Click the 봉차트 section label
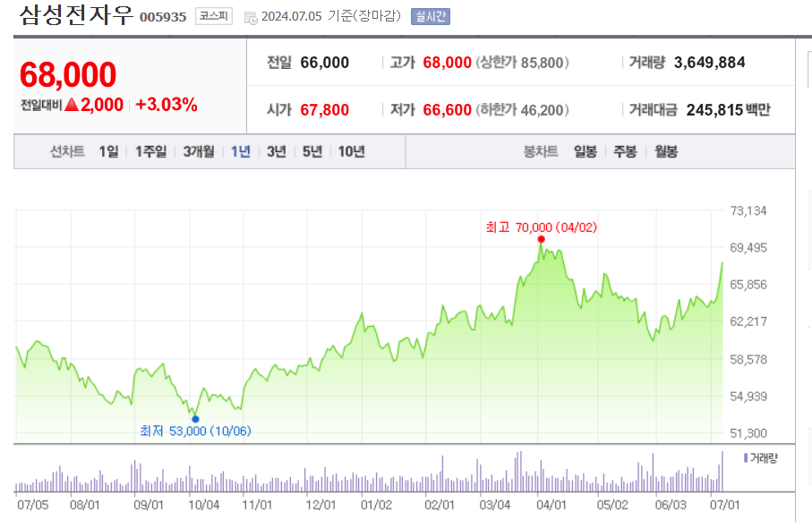 click(541, 151)
